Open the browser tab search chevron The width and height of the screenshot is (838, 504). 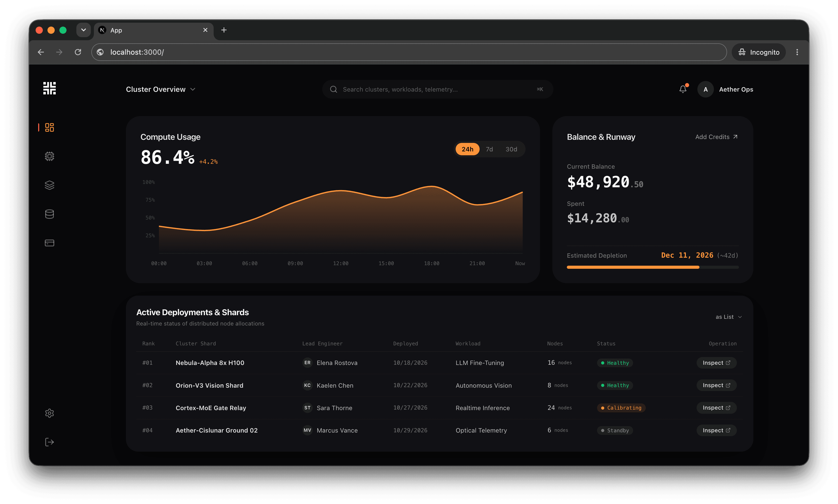pos(83,30)
